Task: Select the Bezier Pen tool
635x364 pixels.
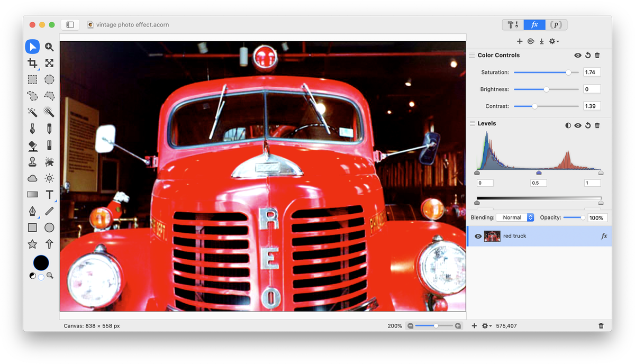Action: tap(32, 211)
